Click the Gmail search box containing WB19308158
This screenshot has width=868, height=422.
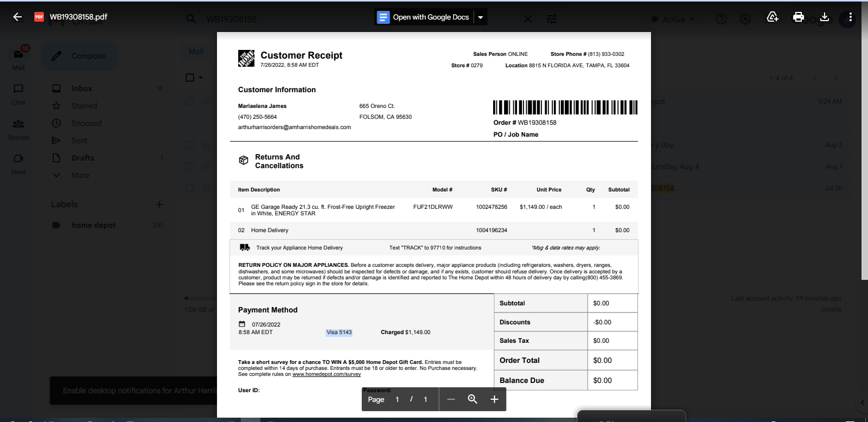click(358, 19)
